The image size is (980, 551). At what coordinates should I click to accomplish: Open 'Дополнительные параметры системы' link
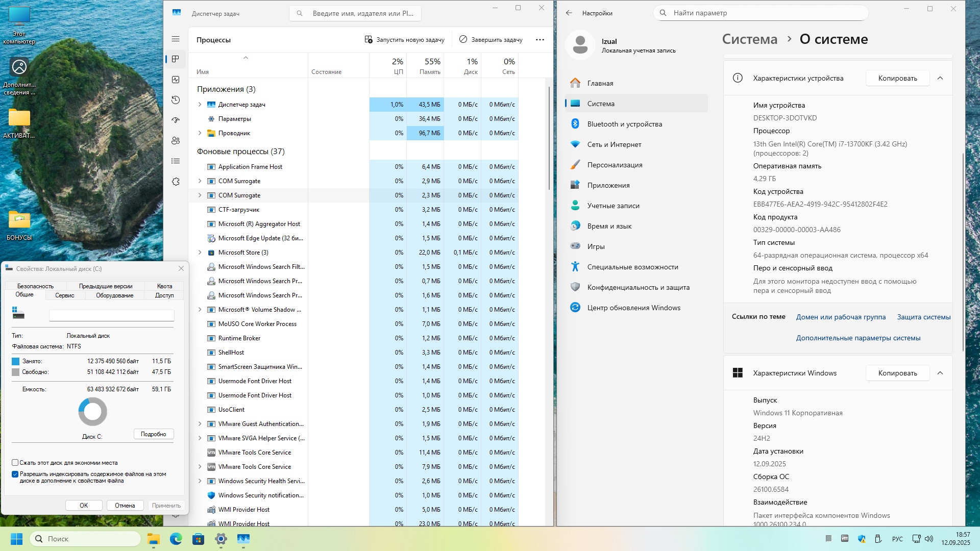click(x=858, y=338)
